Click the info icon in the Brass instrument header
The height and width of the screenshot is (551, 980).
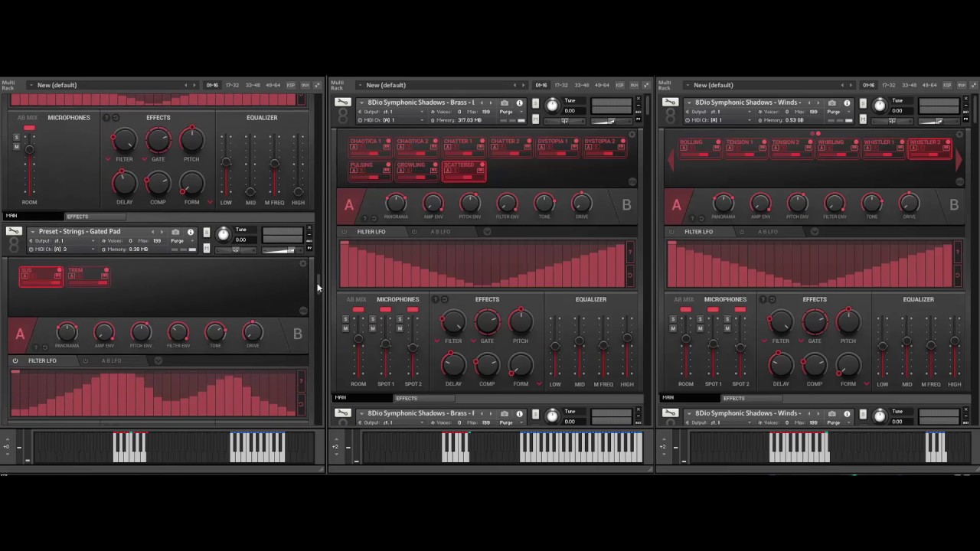point(519,103)
